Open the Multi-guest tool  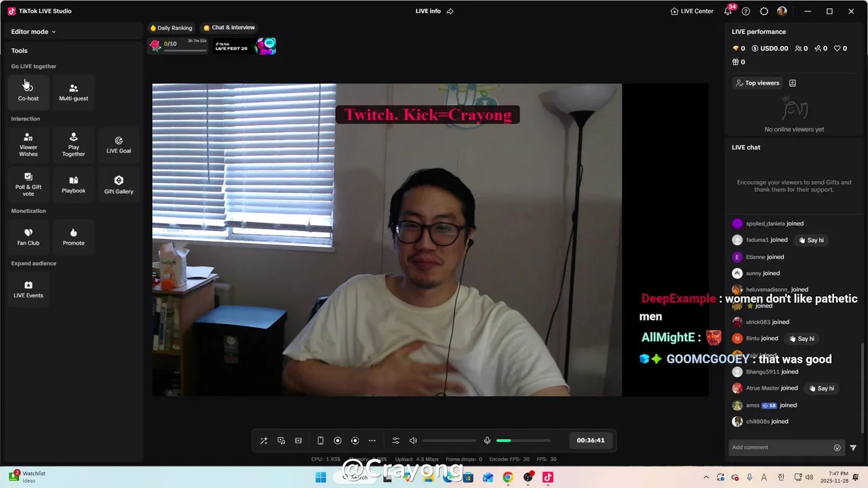coord(73,91)
